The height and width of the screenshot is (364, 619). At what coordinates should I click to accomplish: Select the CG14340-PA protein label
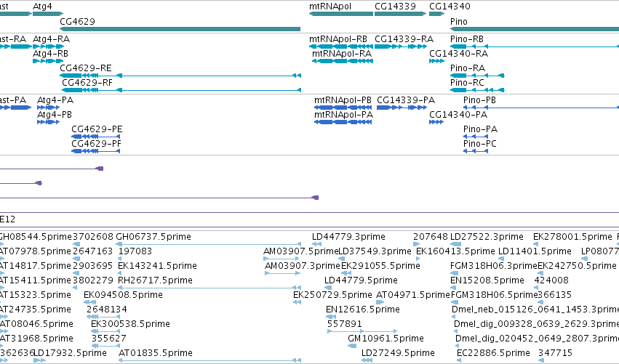coord(458,115)
